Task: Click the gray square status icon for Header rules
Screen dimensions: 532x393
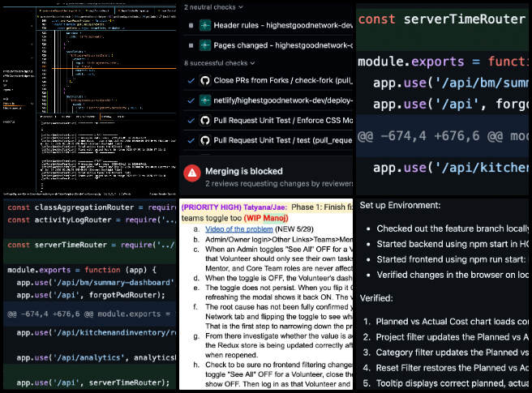Action: click(191, 25)
